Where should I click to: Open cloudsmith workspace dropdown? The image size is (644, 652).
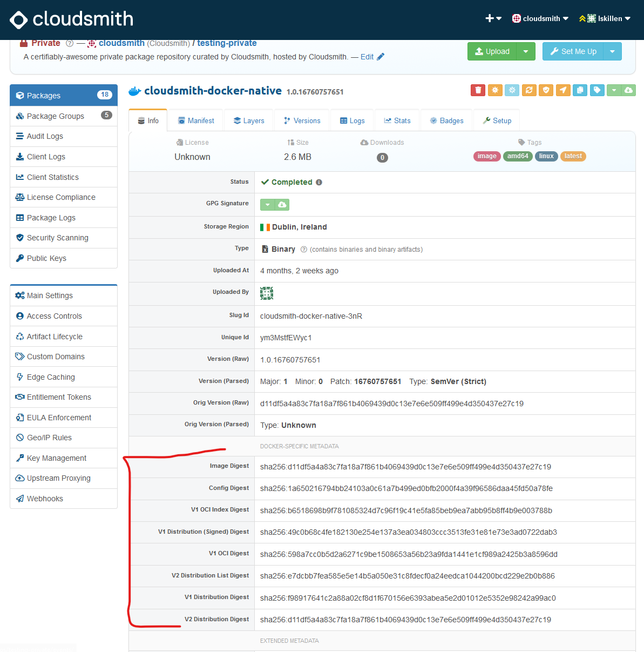540,18
